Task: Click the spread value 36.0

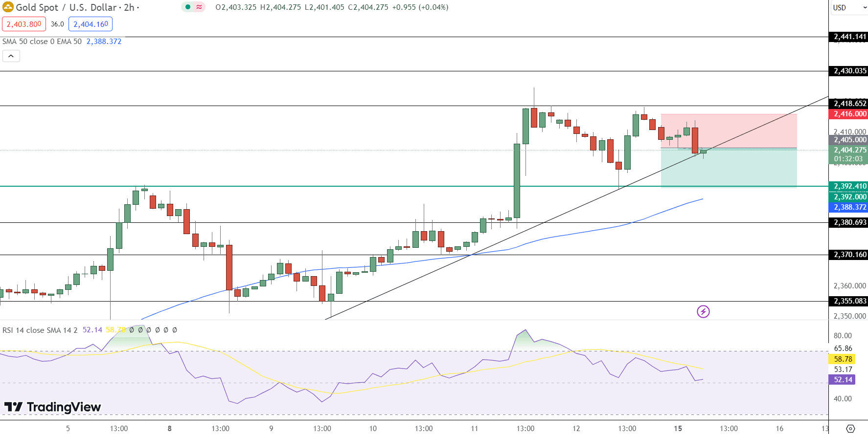Action: (x=57, y=24)
